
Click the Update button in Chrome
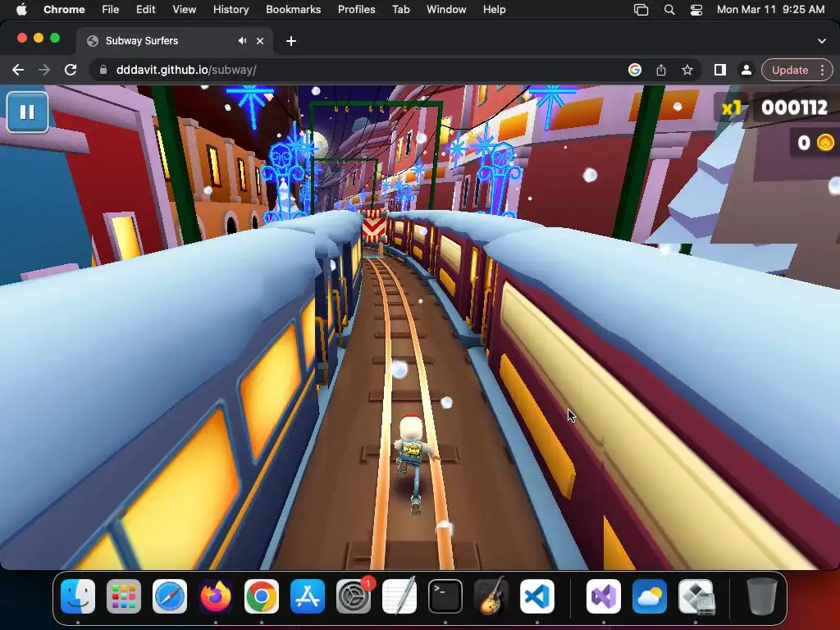click(x=790, y=71)
